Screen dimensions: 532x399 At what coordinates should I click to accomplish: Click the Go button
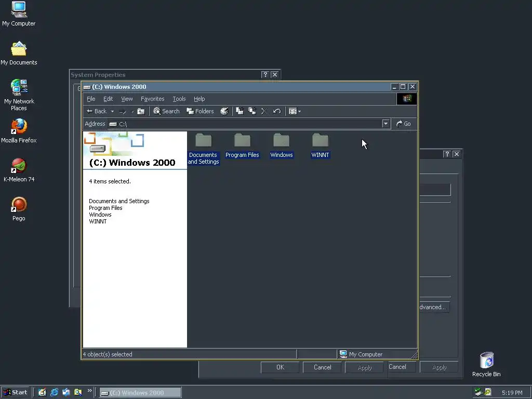click(x=403, y=124)
